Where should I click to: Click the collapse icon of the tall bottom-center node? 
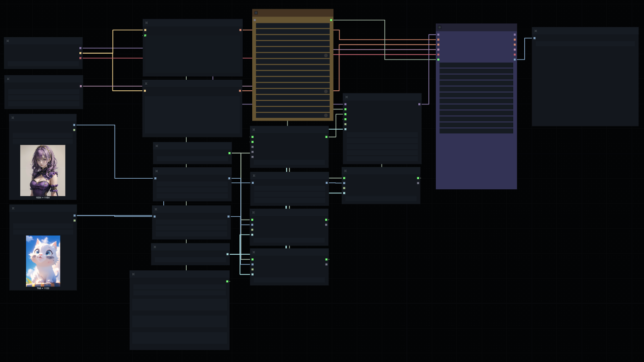(x=133, y=274)
